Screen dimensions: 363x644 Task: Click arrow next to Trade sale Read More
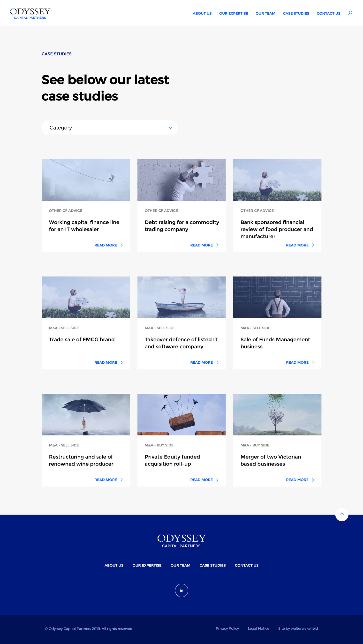(x=122, y=362)
